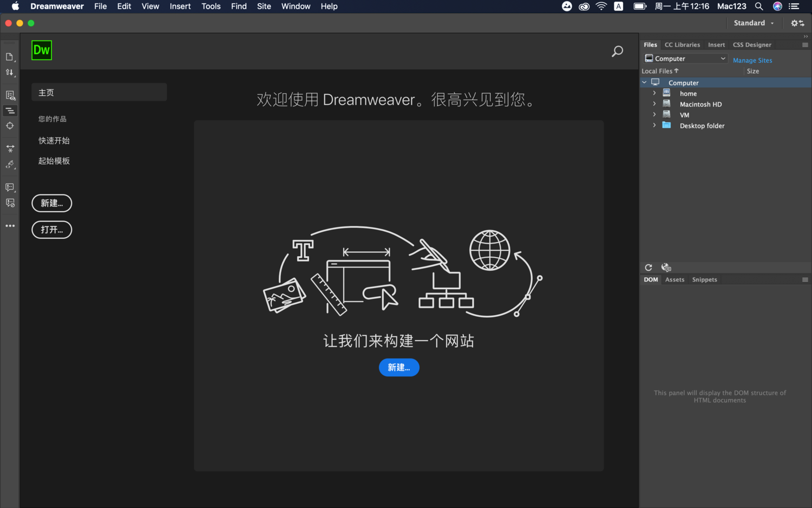Click the green Dw logo

pyautogui.click(x=42, y=50)
